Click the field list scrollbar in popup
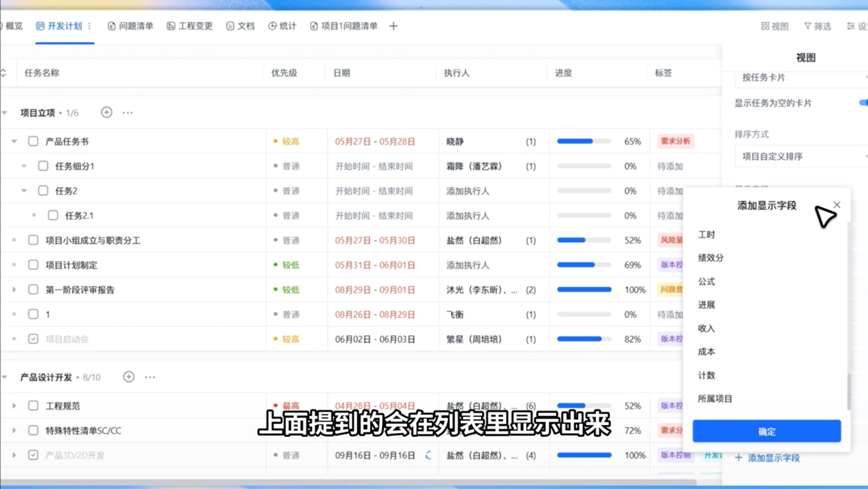Screen dimensions: 868x489 (848, 391)
